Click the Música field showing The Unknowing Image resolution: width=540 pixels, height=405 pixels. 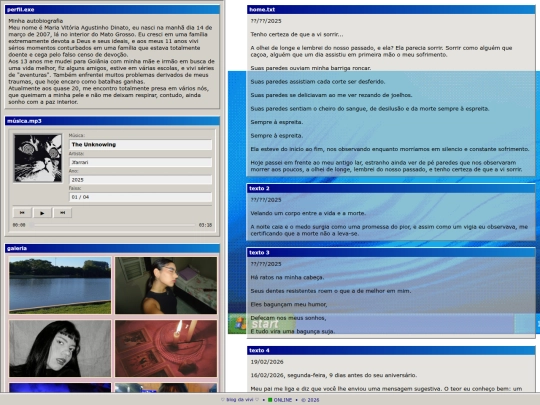point(140,145)
